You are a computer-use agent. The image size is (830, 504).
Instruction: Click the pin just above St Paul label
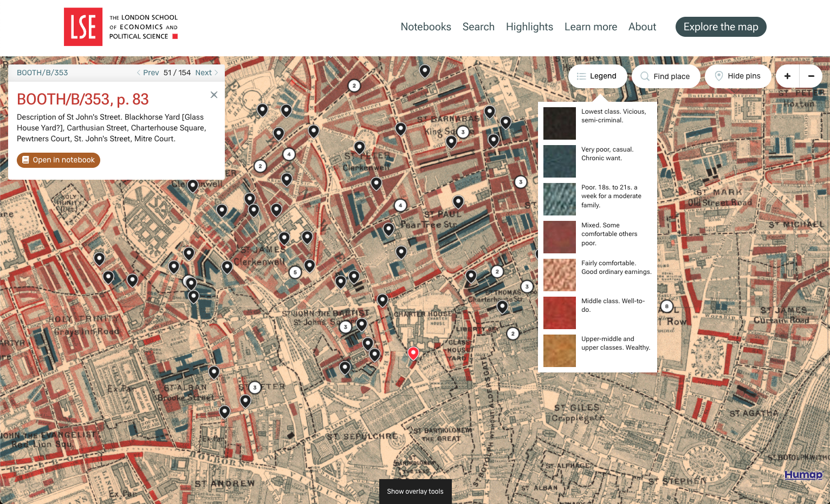pyautogui.click(x=458, y=202)
